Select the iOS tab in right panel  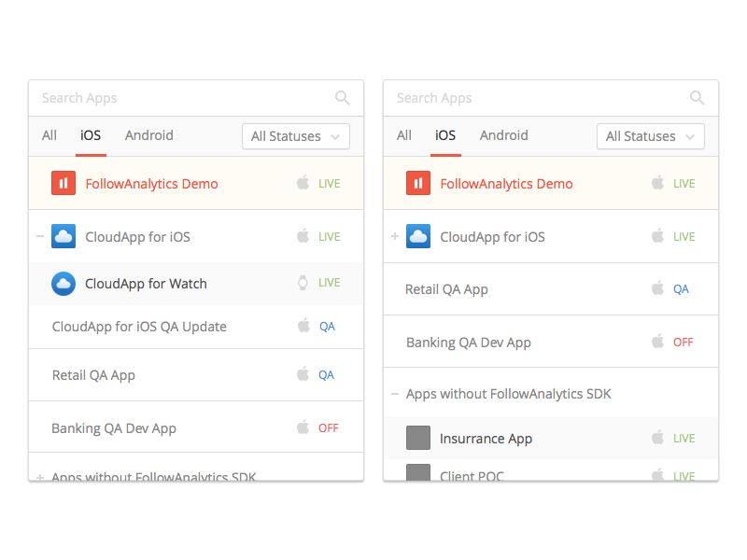(445, 135)
